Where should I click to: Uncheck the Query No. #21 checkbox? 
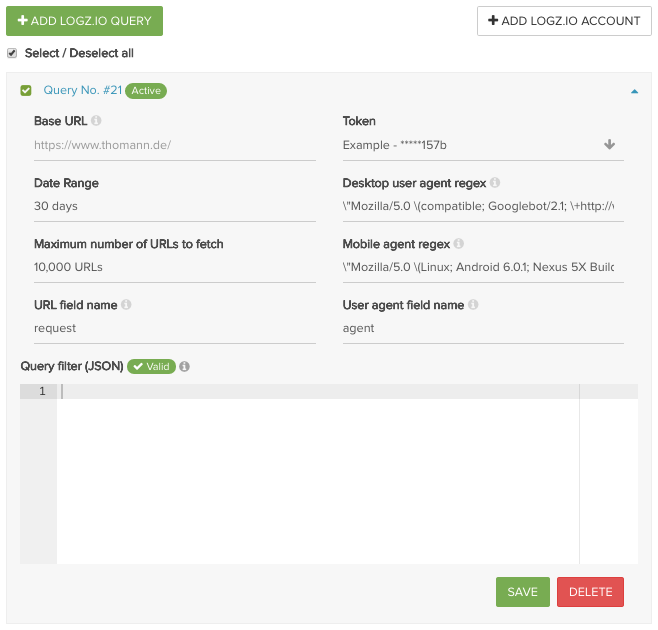coord(26,91)
